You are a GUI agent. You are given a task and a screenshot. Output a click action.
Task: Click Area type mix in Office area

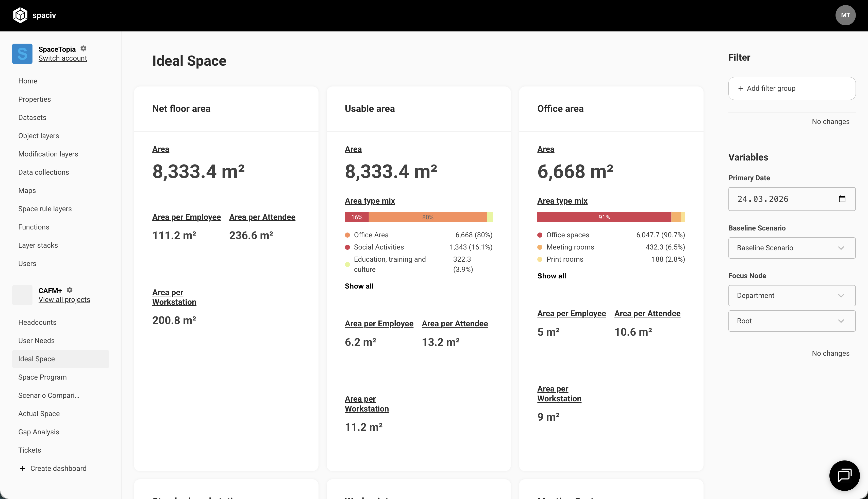pyautogui.click(x=562, y=201)
